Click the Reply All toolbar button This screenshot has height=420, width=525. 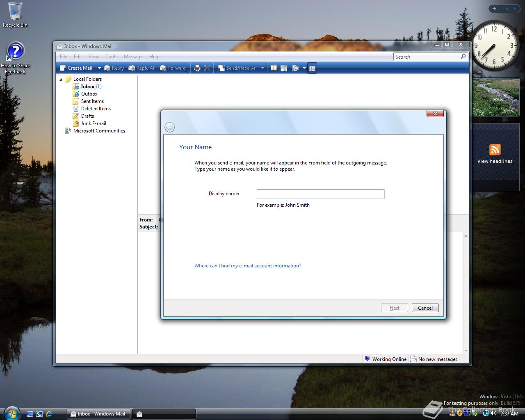[142, 68]
